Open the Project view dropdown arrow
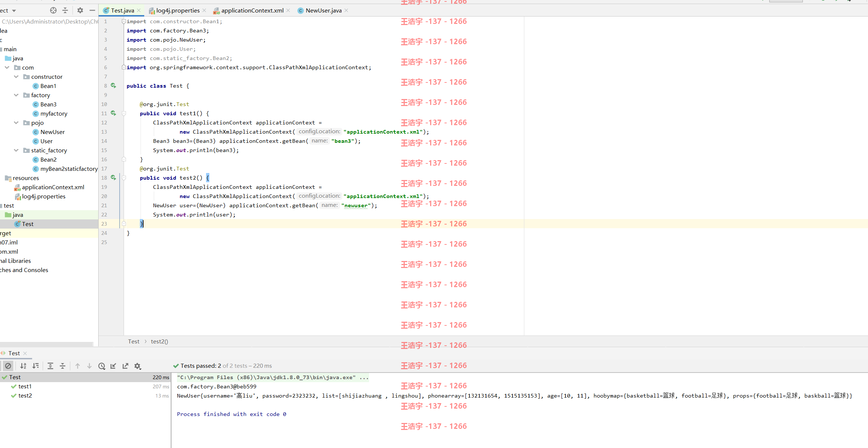This screenshot has height=448, width=868. pyautogui.click(x=14, y=11)
